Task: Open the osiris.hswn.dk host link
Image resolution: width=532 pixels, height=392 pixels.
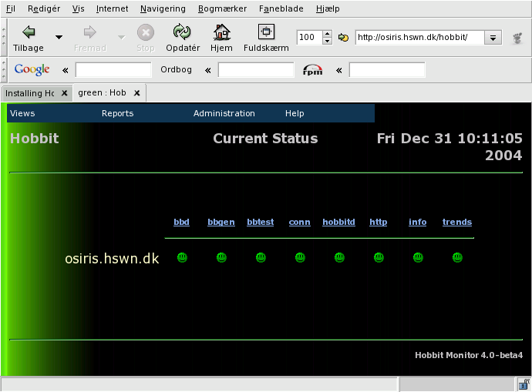Action: [x=112, y=259]
